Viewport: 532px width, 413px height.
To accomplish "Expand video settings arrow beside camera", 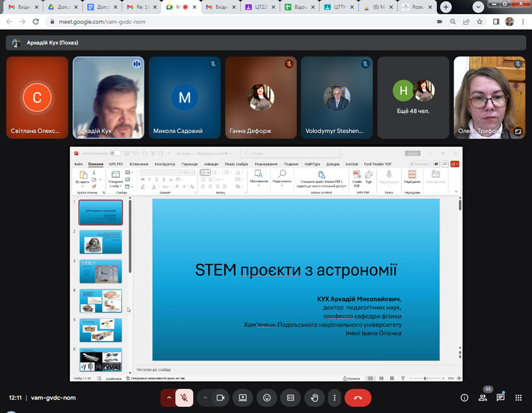I will (205, 398).
